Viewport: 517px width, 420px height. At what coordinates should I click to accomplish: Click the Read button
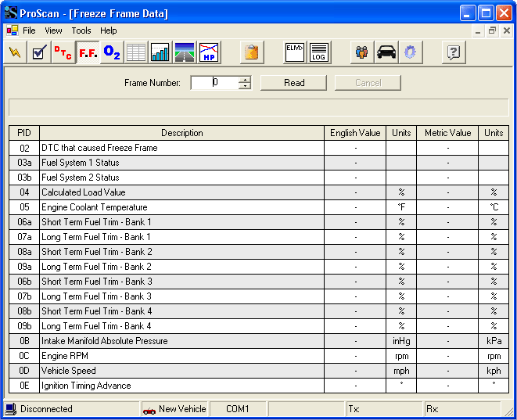(x=294, y=83)
